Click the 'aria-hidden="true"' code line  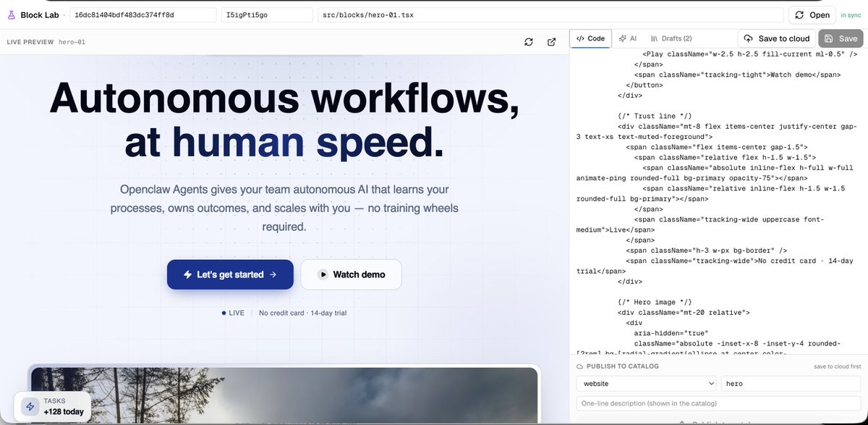click(x=671, y=333)
